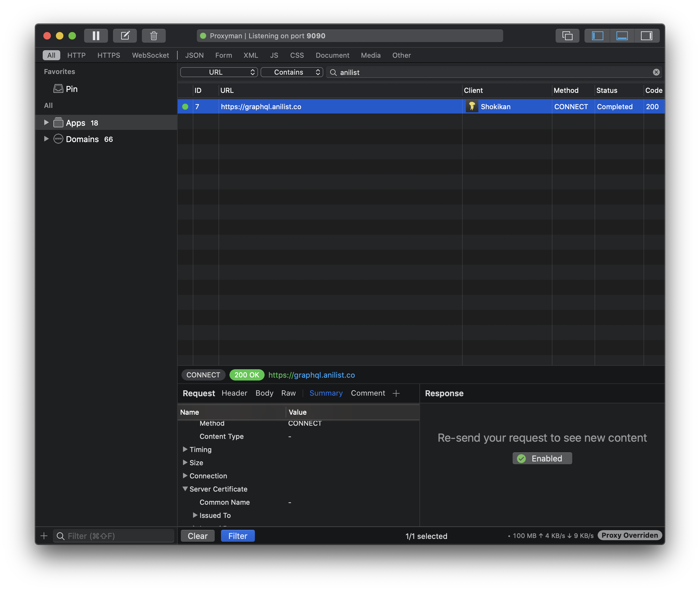Screen dimensions: 700x591
Task: Click the Filter button
Action: pyautogui.click(x=237, y=535)
